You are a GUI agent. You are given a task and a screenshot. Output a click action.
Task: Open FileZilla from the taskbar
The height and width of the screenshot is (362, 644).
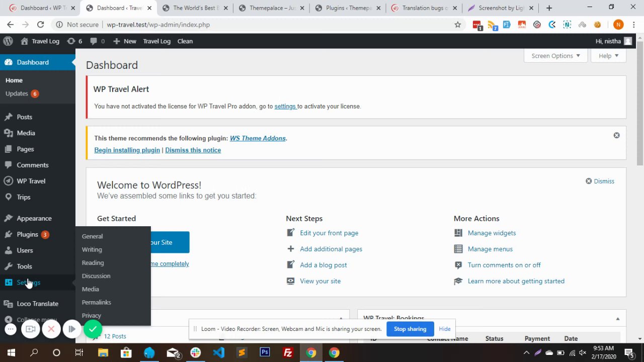click(x=288, y=352)
